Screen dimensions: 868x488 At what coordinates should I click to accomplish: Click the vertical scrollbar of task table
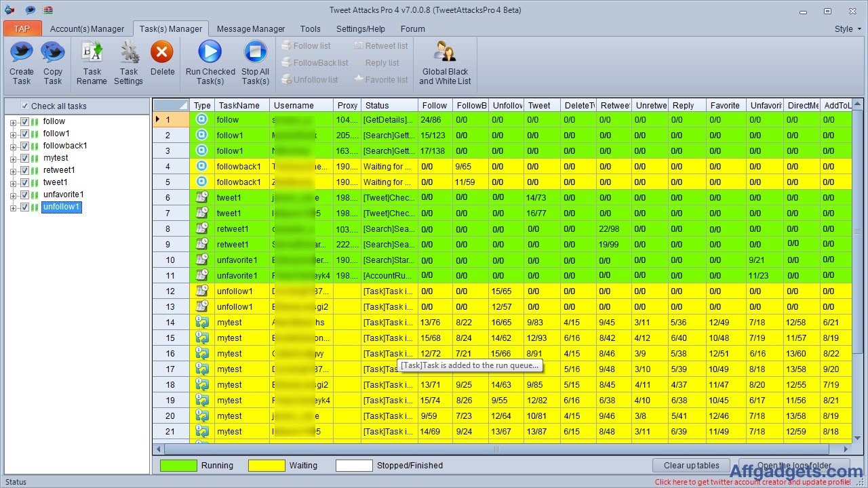[x=858, y=271]
